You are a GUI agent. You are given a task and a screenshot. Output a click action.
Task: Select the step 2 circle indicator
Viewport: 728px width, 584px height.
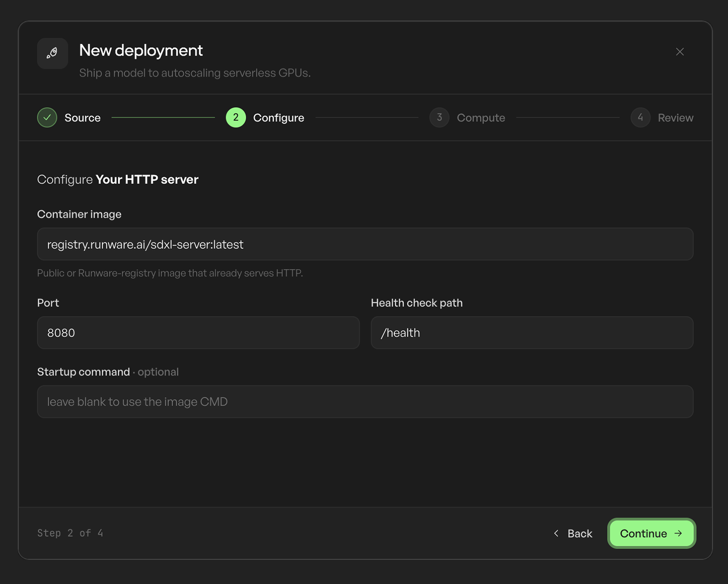coord(236,118)
